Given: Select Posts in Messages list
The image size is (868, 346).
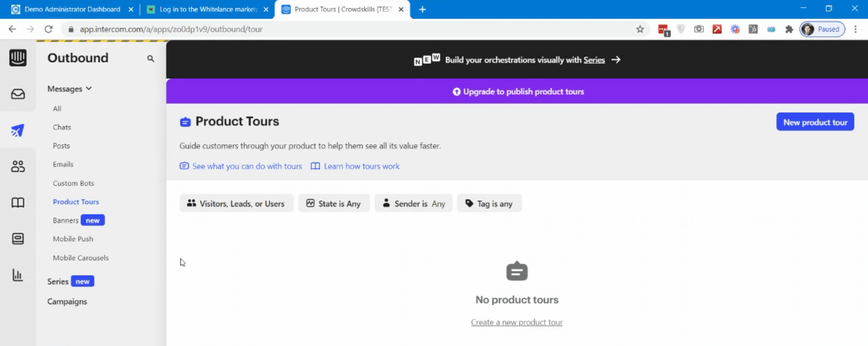Looking at the screenshot, I should click(x=61, y=146).
